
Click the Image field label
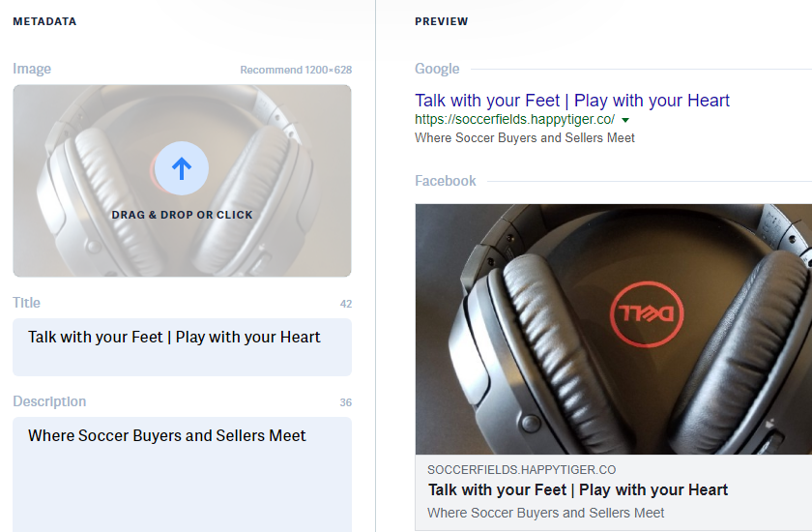(32, 70)
